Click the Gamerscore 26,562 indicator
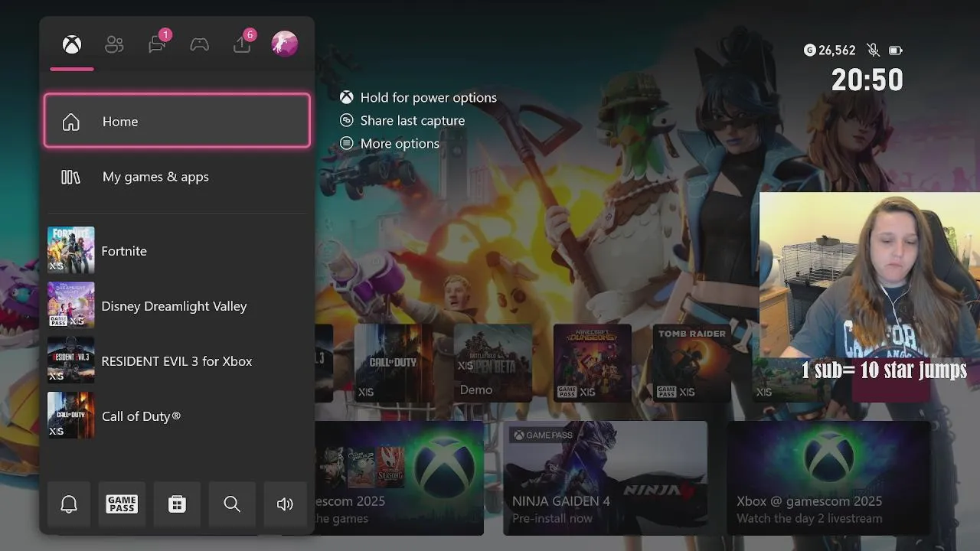Image resolution: width=980 pixels, height=551 pixels. [x=829, y=51]
